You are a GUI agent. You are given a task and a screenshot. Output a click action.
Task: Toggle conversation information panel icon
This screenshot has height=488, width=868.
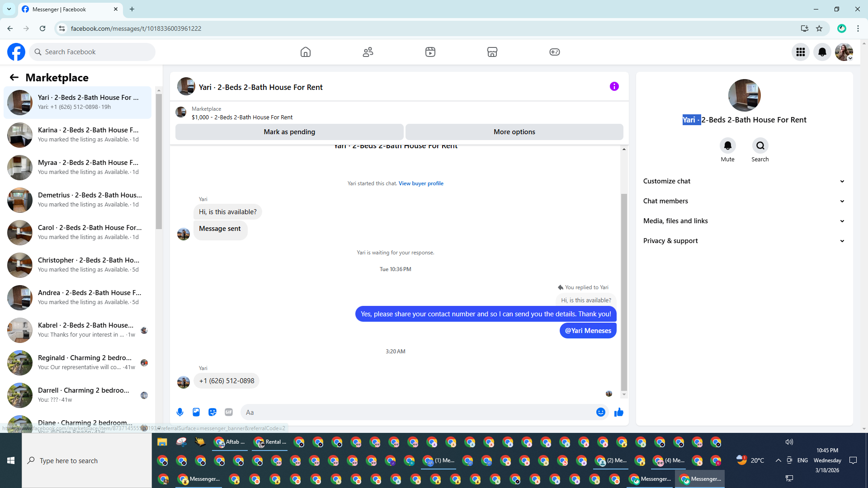pyautogui.click(x=614, y=86)
